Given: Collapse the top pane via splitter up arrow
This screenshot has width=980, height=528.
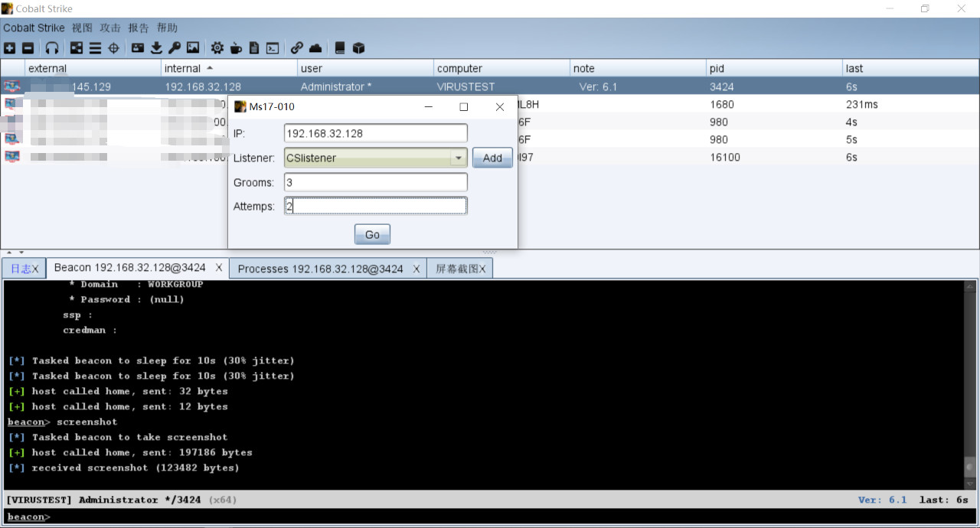Looking at the screenshot, I should tap(10, 252).
